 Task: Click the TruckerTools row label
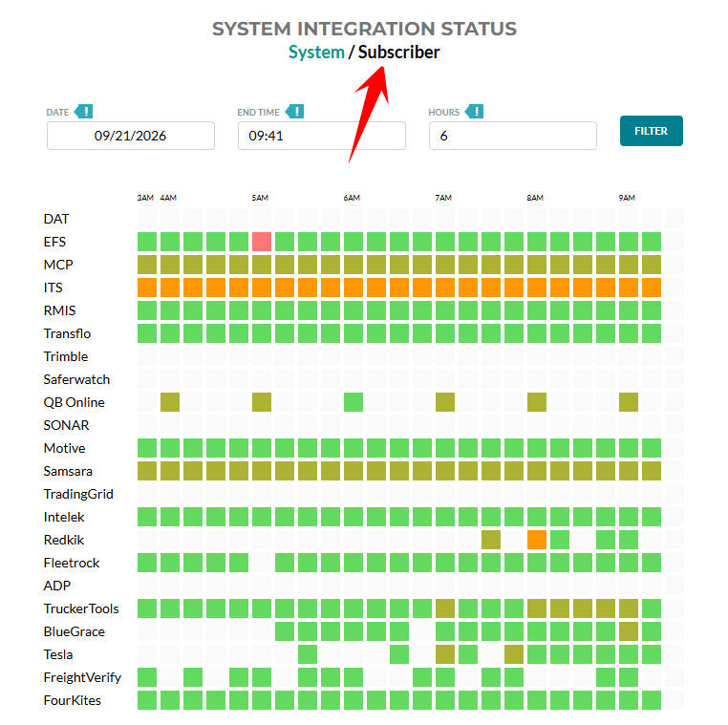tap(81, 609)
